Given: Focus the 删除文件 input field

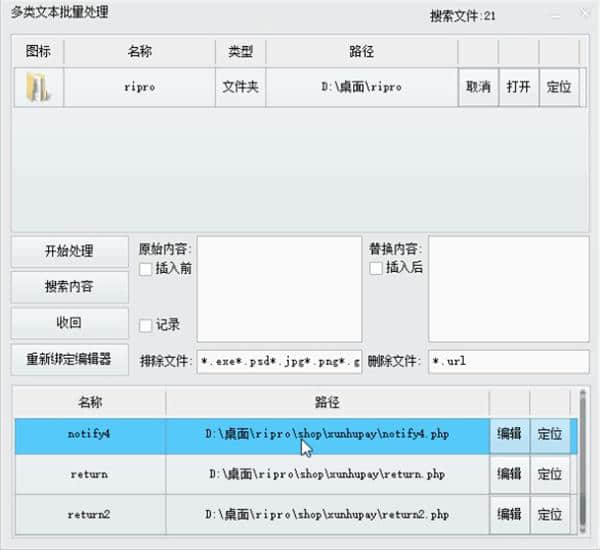Looking at the screenshot, I should click(x=508, y=361).
